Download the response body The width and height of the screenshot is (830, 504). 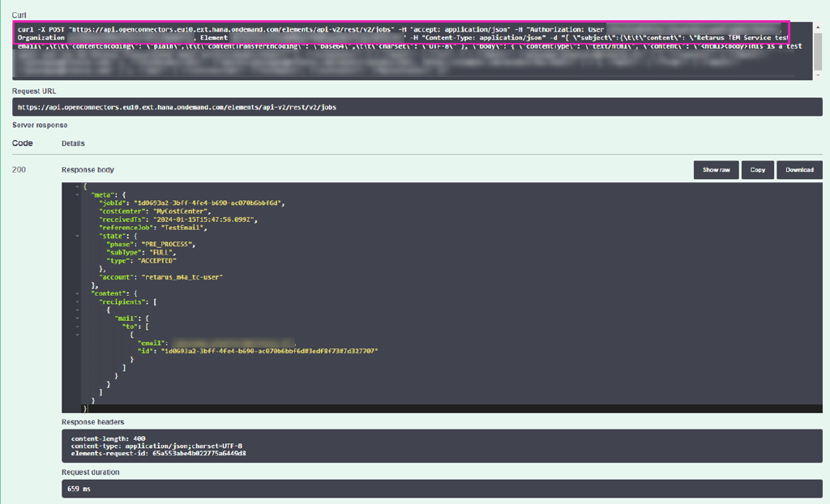tap(799, 170)
